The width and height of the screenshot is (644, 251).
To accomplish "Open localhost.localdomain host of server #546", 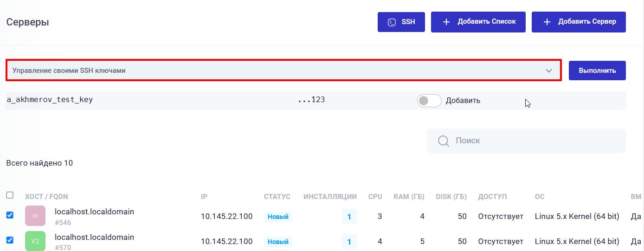I will point(94,212).
